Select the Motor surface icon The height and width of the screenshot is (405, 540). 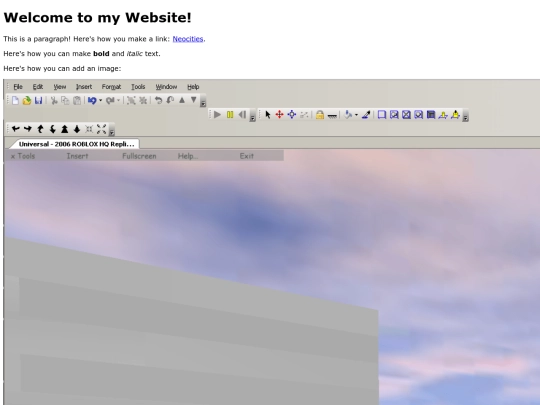[455, 115]
